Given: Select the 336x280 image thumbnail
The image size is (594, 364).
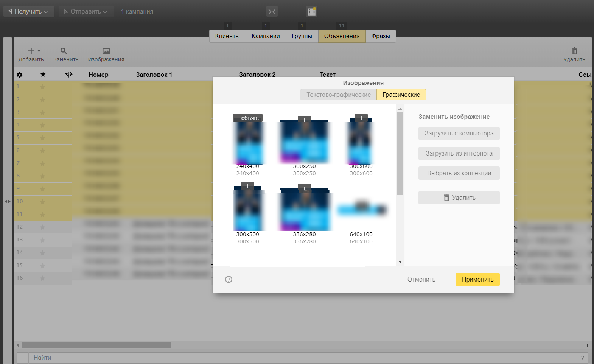Looking at the screenshot, I should [304, 210].
